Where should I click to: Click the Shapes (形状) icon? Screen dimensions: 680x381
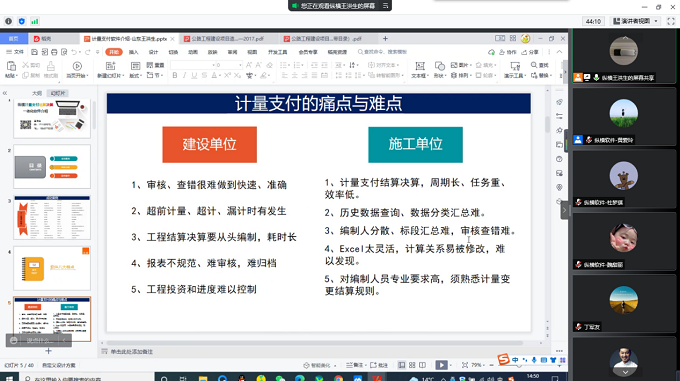(x=440, y=66)
